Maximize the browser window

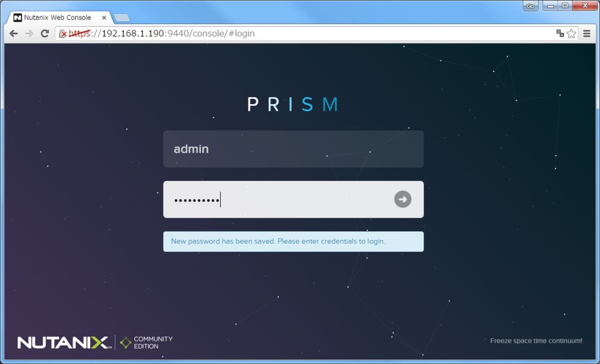coord(565,6)
